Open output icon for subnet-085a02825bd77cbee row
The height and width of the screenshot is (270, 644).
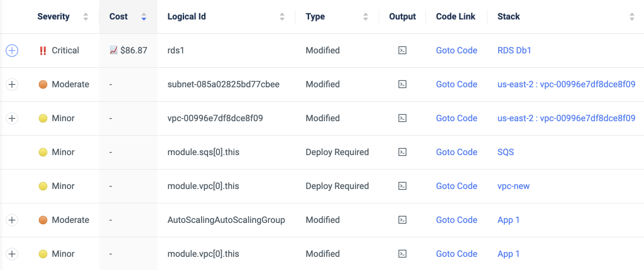(403, 84)
